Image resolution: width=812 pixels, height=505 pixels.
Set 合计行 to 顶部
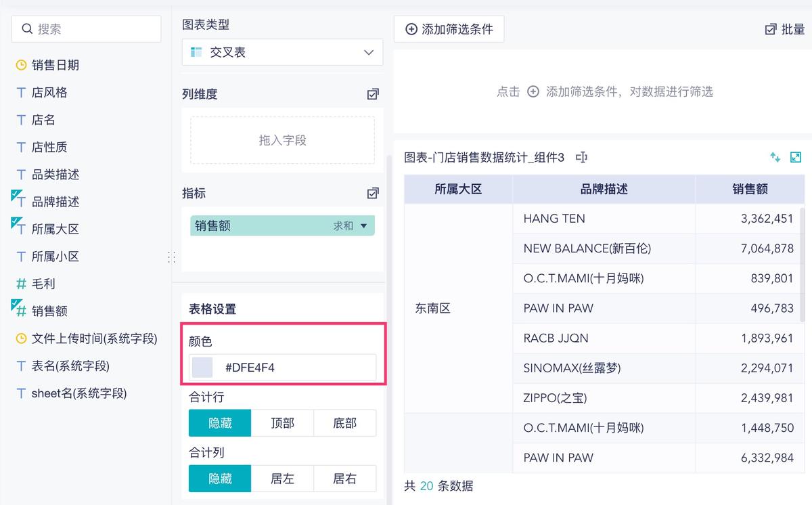coord(283,422)
